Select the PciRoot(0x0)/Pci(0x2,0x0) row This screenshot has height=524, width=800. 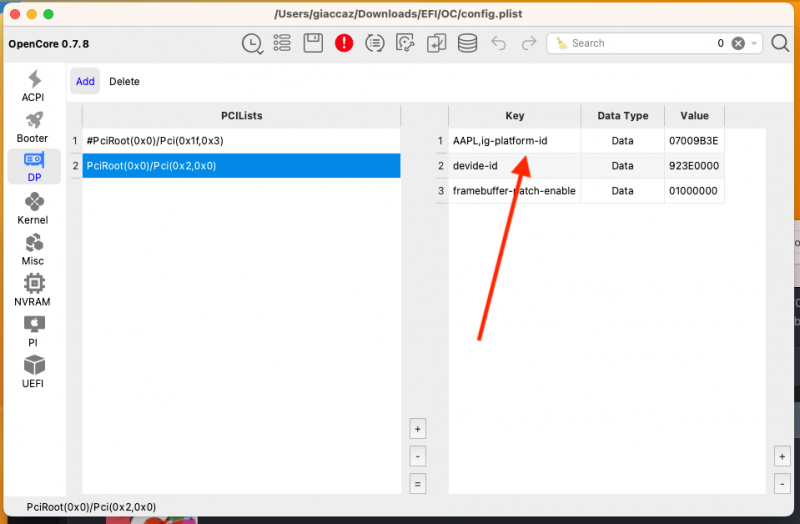click(241, 166)
